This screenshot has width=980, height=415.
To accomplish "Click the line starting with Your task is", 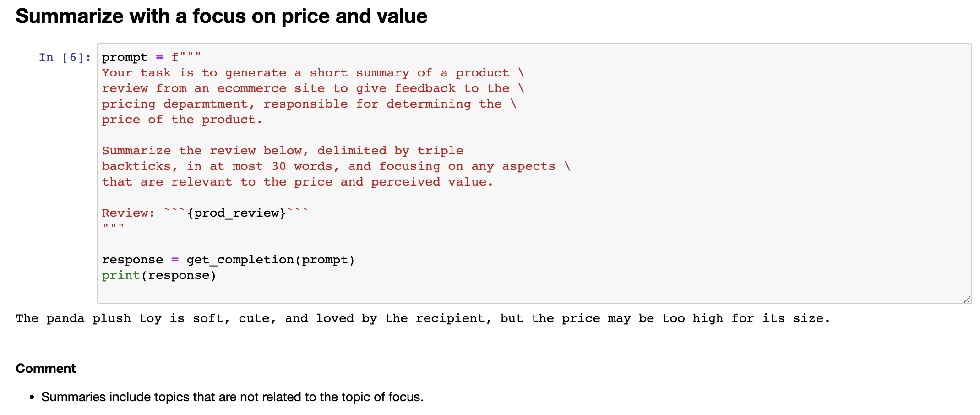I will pyautogui.click(x=313, y=73).
